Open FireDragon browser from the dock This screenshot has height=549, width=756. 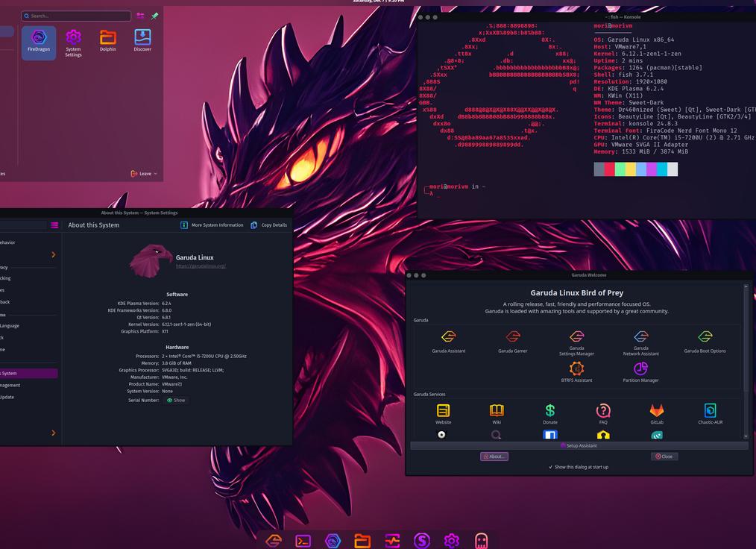tap(333, 541)
